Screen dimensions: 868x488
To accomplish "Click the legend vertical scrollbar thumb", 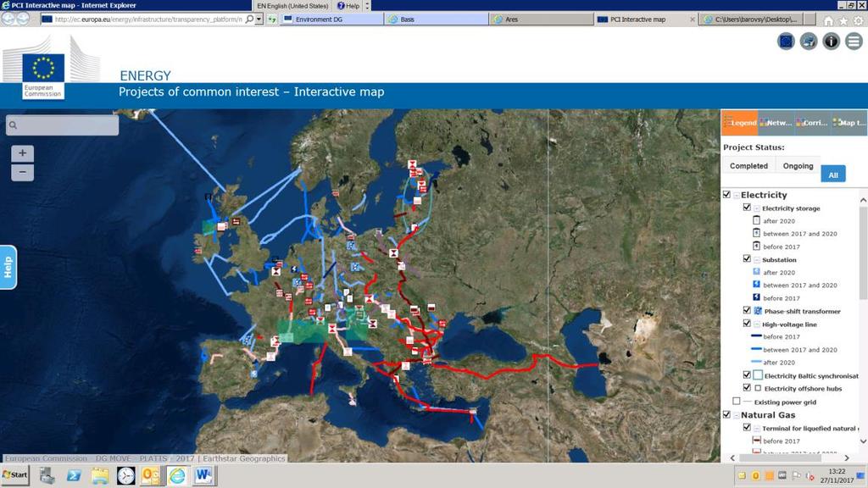I will click(863, 252).
